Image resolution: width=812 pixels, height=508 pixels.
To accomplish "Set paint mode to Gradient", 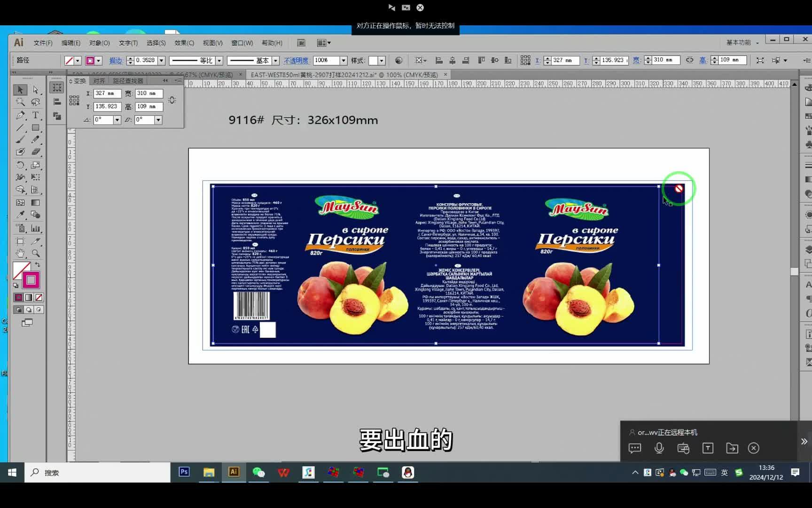I will (x=29, y=297).
